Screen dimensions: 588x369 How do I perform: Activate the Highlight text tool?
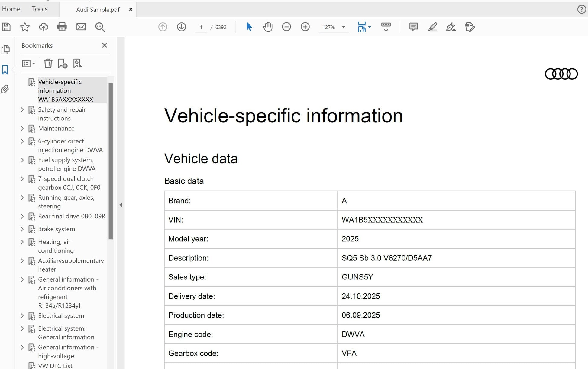(432, 27)
